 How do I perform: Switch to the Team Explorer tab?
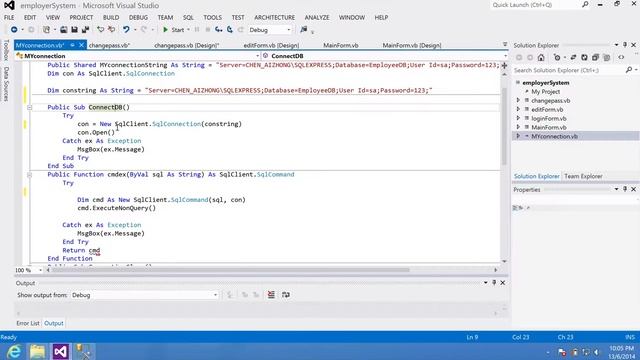tap(583, 176)
